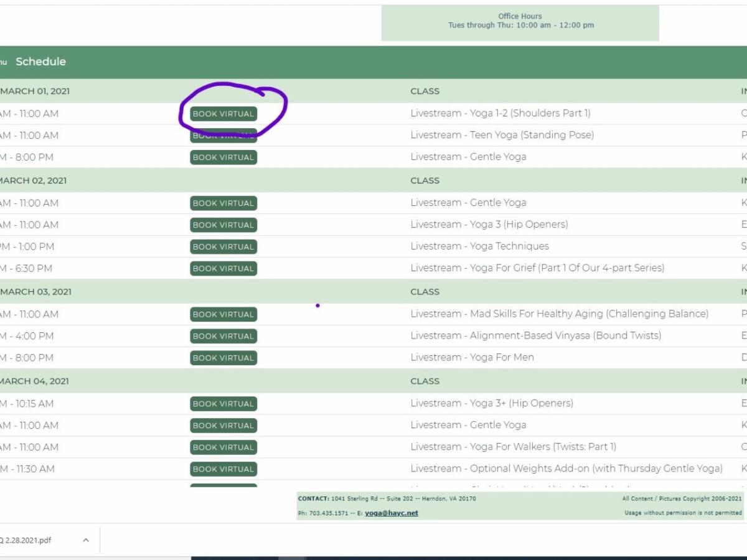
Task: Book virtual for Optional Weights Add-on class
Action: [x=223, y=469]
